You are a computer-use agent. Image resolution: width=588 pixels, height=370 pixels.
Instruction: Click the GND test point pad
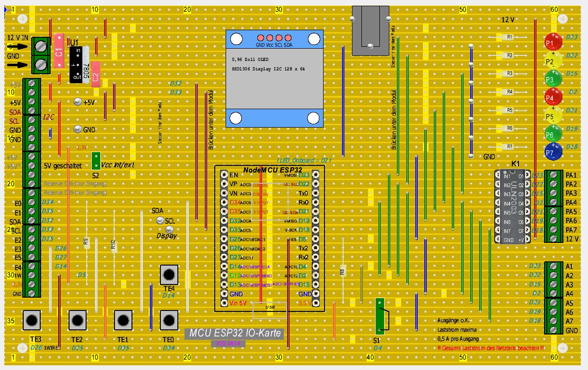pyautogui.click(x=78, y=129)
